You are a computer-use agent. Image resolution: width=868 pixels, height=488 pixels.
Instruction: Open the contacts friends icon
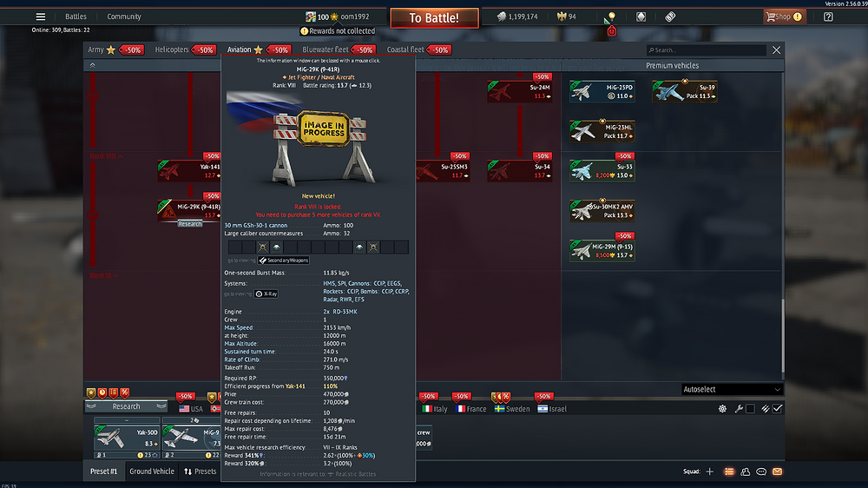tap(745, 472)
